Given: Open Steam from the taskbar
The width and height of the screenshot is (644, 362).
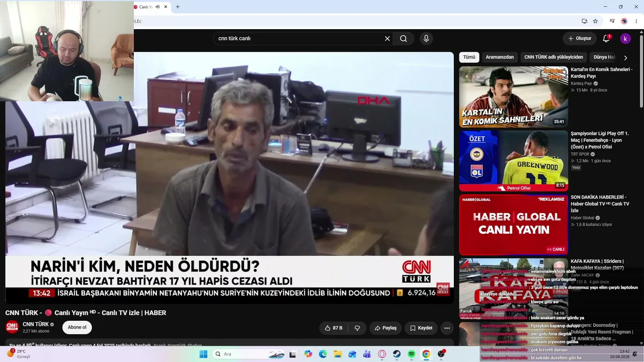Looking at the screenshot, I should tap(396, 354).
